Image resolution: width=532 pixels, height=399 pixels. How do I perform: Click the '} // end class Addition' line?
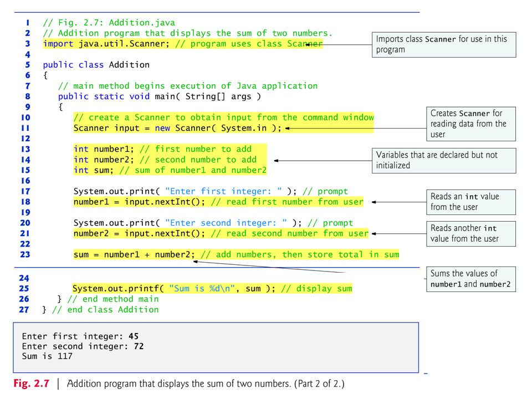pyautogui.click(x=100, y=309)
